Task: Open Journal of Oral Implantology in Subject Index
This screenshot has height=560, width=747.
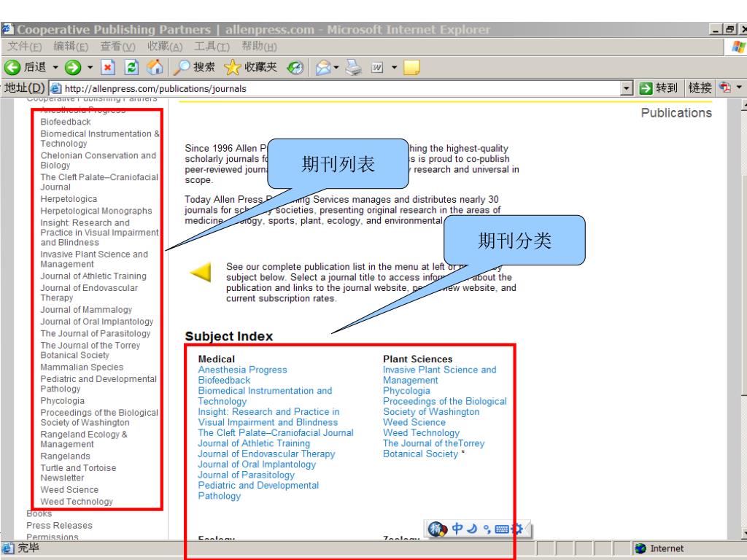Action: [x=257, y=464]
